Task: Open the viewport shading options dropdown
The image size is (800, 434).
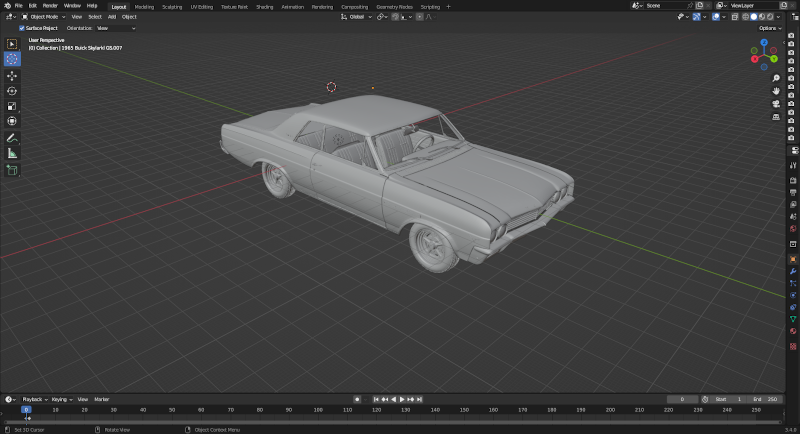Action: click(778, 17)
